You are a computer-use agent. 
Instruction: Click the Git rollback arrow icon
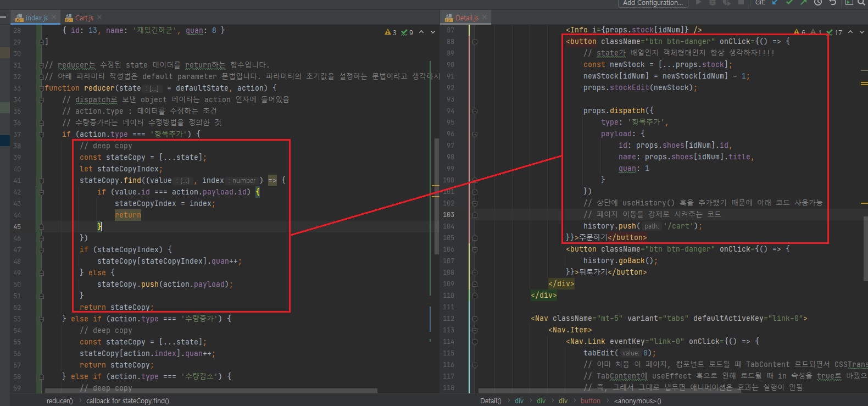tap(832, 2)
